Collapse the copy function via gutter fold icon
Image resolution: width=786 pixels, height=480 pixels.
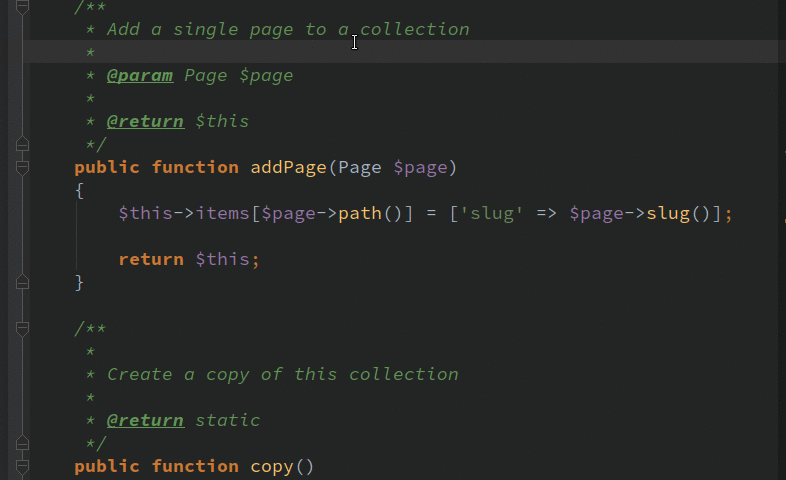coord(22,466)
